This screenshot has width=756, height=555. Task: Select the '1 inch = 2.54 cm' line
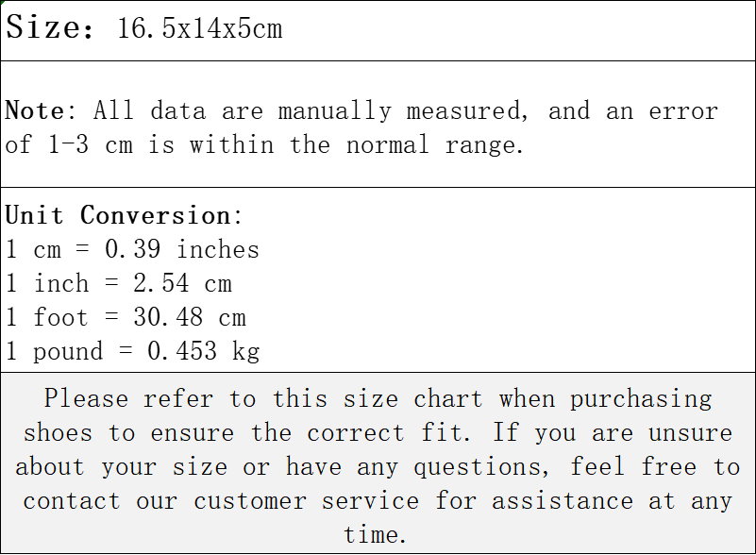119,283
